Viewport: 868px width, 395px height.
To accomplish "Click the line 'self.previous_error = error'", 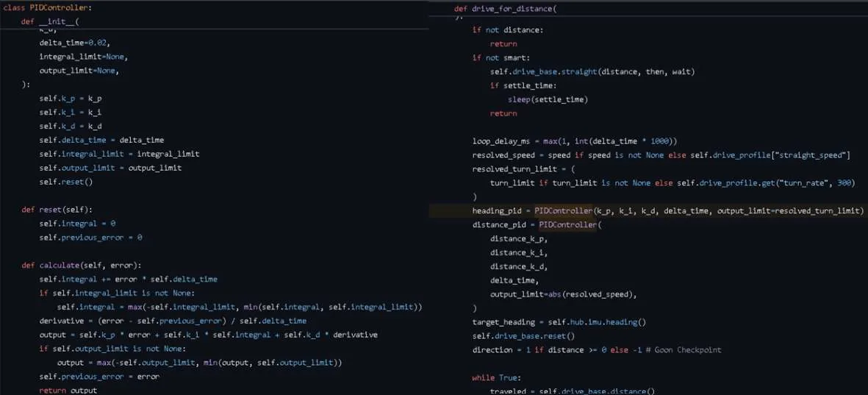I will coord(99,376).
